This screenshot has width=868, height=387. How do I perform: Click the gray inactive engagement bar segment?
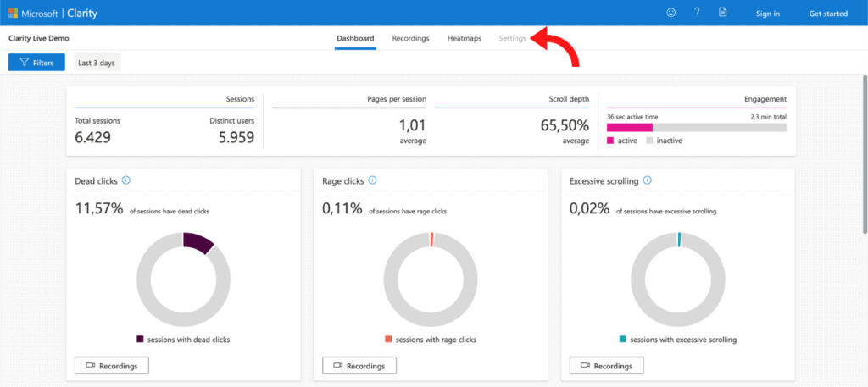point(720,127)
